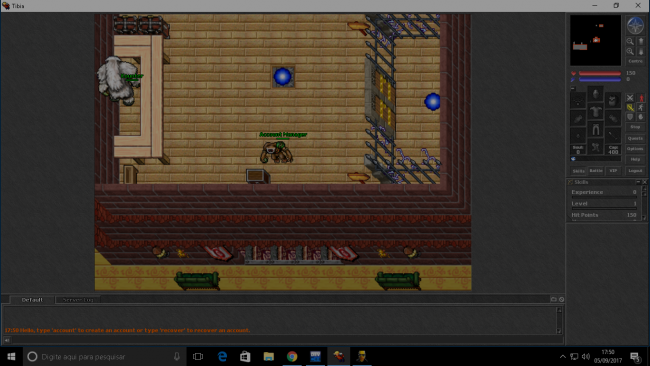The image size is (650, 366).
Task: Click the armor equipment slot
Action: pos(596,111)
